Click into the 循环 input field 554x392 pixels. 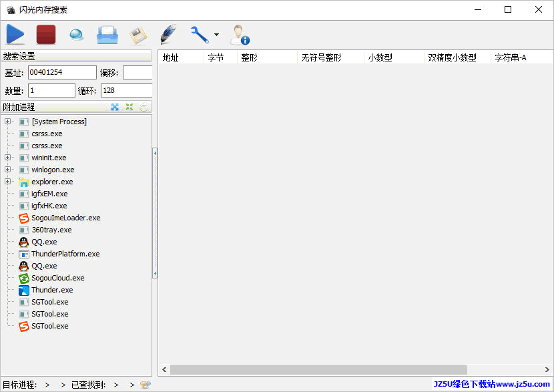click(x=127, y=91)
